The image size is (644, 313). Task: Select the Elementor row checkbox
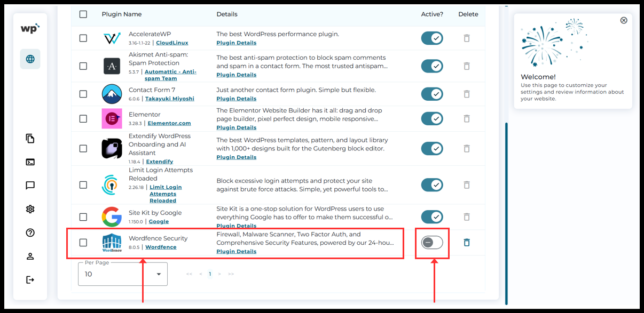pos(83,118)
